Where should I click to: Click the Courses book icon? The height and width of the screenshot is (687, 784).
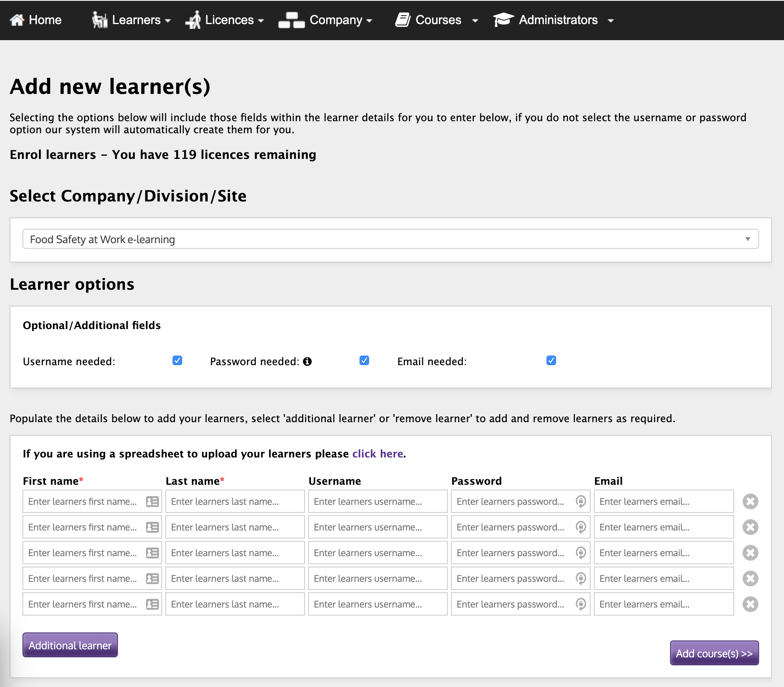[403, 20]
